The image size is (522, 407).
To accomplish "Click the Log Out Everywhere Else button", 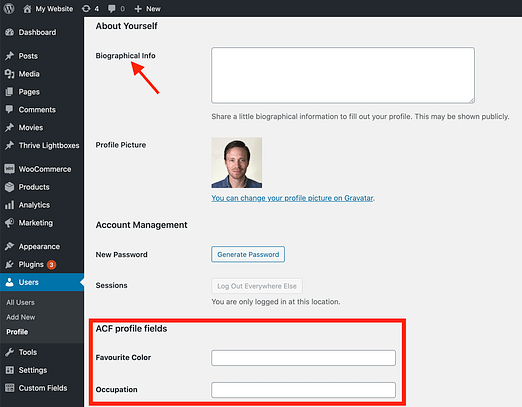I will click(x=257, y=286).
